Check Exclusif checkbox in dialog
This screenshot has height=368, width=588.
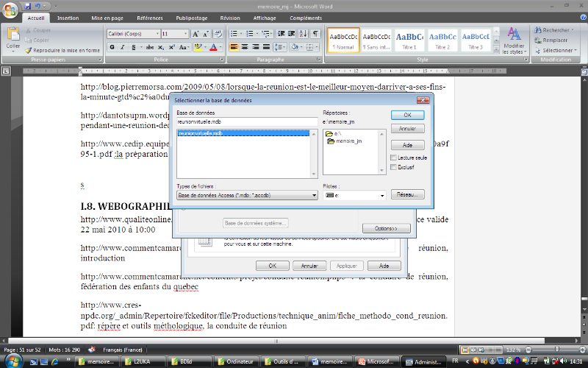(x=393, y=167)
